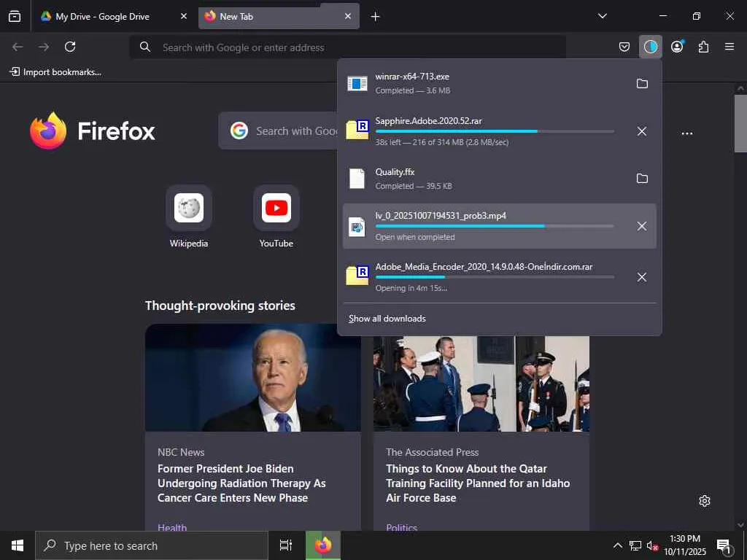Click the Politics topic link

(402, 527)
